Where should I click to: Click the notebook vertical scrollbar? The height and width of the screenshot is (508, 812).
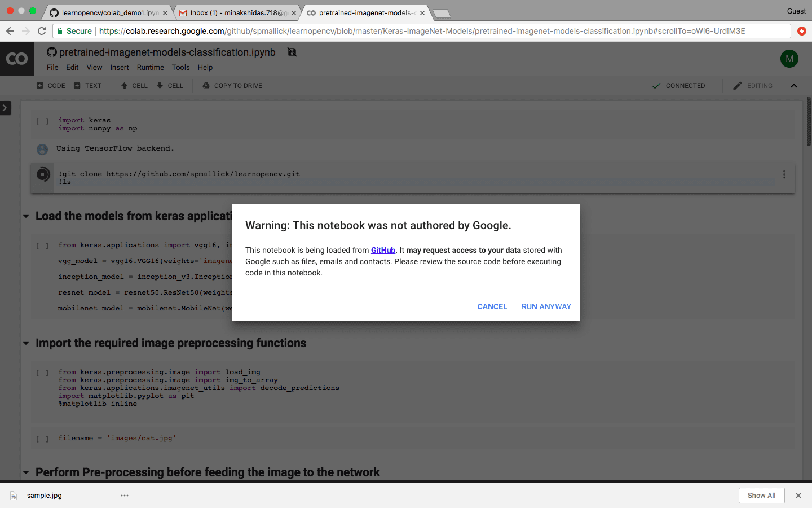(809, 122)
